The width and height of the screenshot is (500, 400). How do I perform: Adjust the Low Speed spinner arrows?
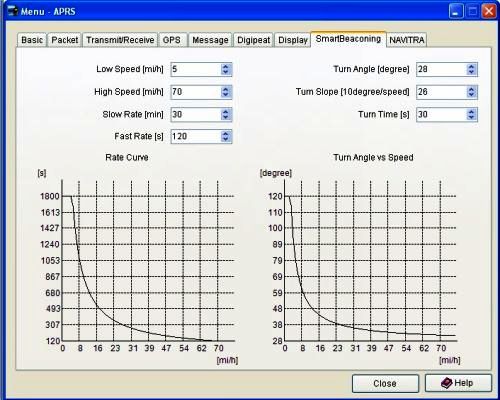pyautogui.click(x=226, y=69)
